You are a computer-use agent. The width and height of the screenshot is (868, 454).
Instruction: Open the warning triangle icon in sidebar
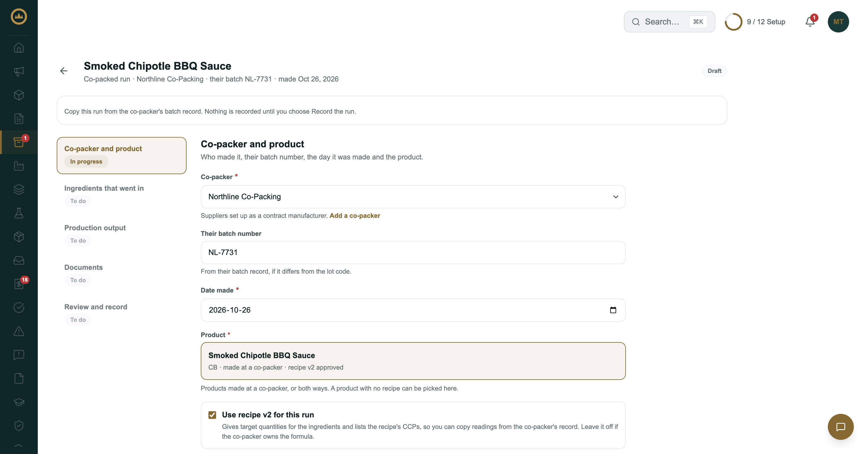pyautogui.click(x=19, y=331)
